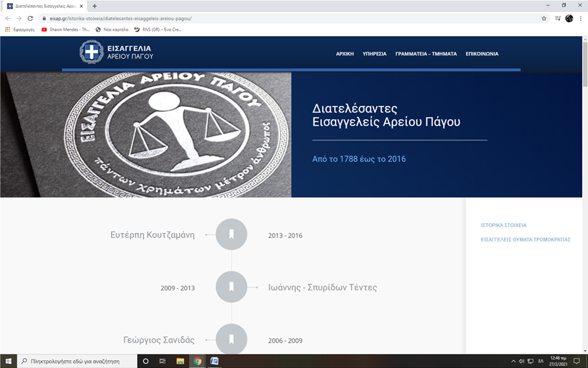Viewport: 588px width, 368px height.
Task: Click the 2013 - 2016 term dates
Action: 285,236
